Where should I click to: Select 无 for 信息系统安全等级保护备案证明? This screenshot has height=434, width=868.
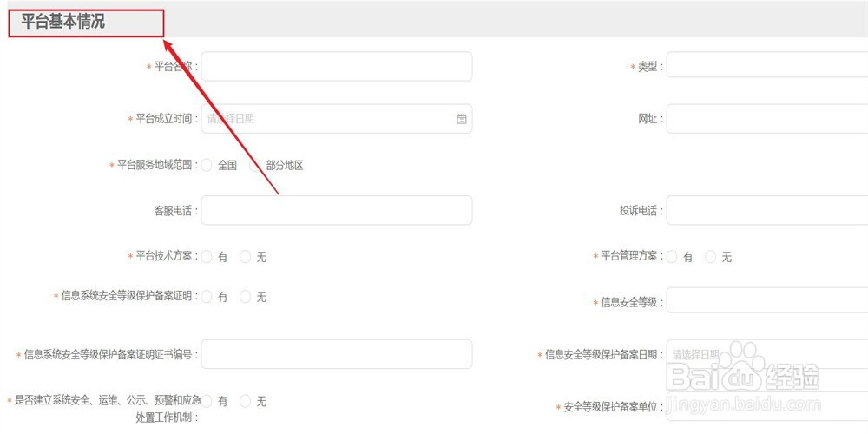(x=246, y=297)
